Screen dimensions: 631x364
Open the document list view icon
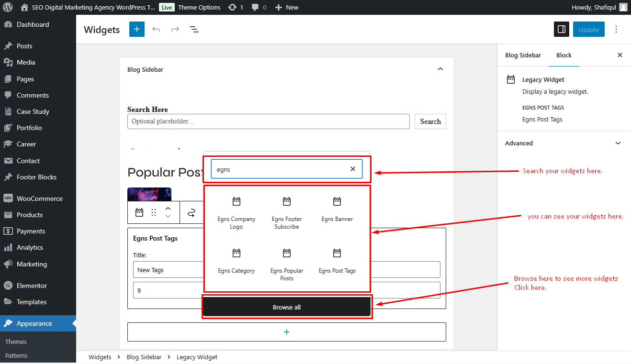194,29
